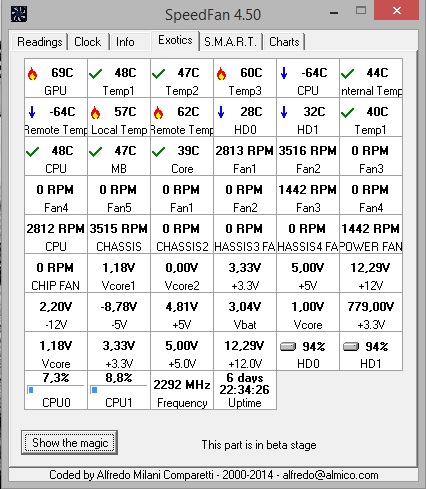Click the blue down arrow beside -64C CPU
This screenshot has height=489, width=426.
(x=284, y=73)
